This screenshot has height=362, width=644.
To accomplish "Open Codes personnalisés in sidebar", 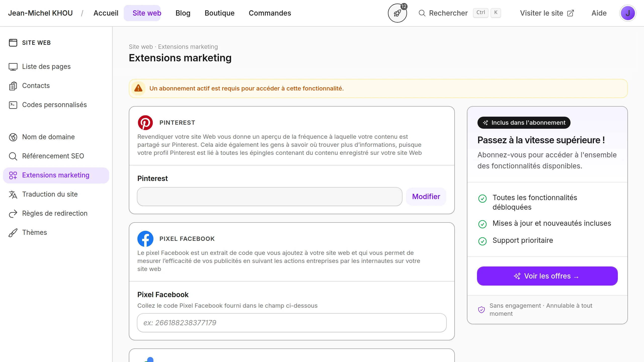I will point(54,105).
